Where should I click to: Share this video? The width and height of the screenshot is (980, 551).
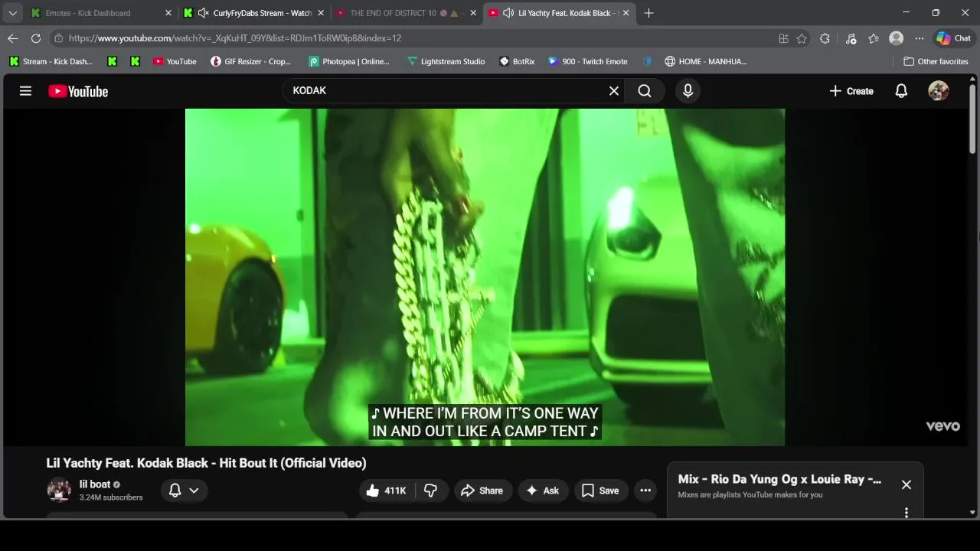point(482,491)
